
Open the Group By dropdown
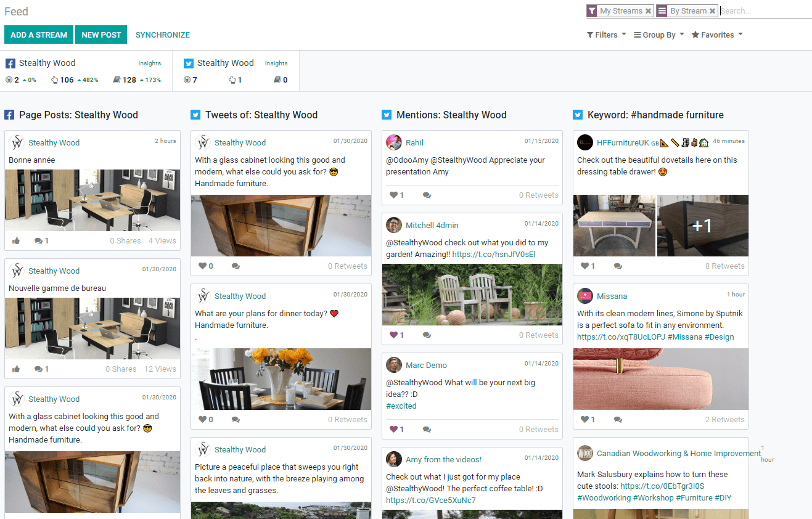(658, 35)
